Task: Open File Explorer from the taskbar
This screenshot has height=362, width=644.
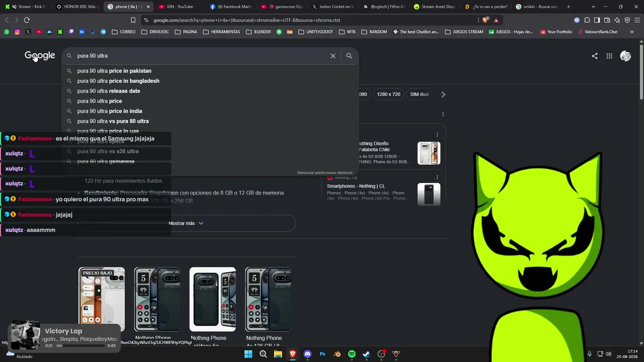Action: [278, 354]
